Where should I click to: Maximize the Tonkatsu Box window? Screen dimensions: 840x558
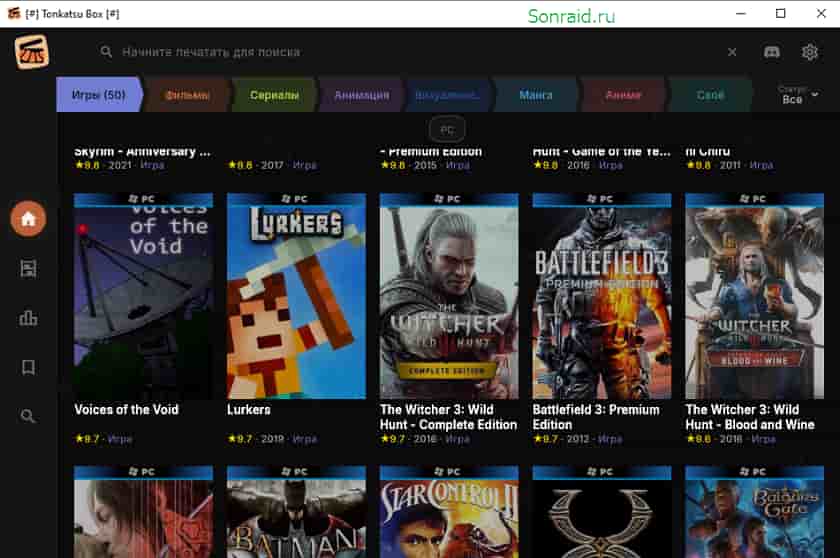781,13
